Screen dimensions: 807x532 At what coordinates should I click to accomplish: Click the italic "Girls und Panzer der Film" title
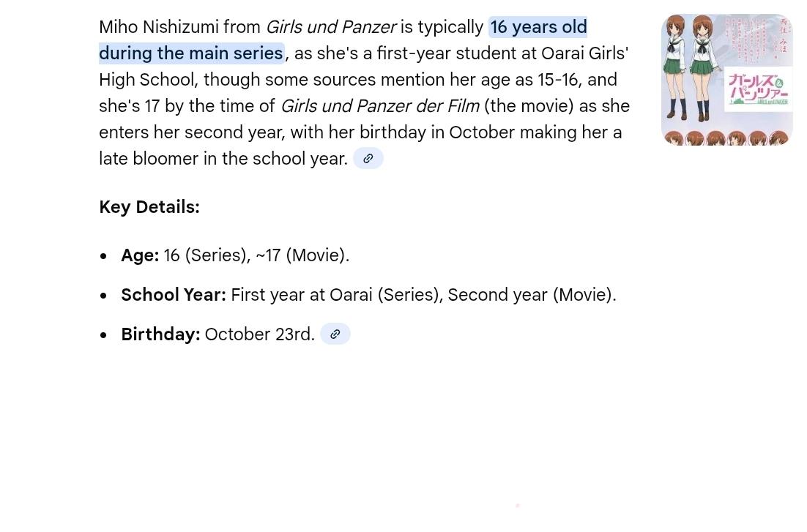(379, 106)
